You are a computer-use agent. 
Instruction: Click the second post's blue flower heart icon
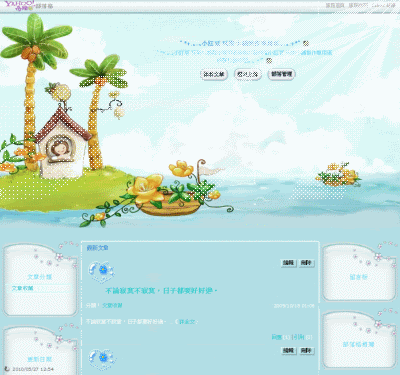[102, 359]
